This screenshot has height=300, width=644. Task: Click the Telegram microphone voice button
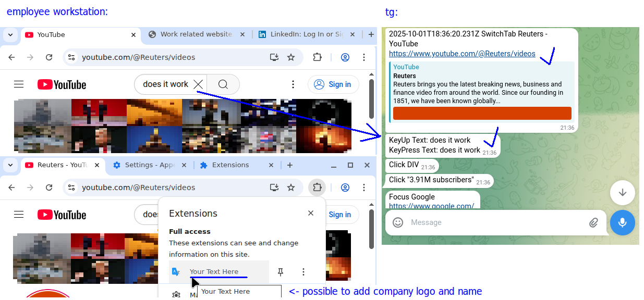click(622, 222)
